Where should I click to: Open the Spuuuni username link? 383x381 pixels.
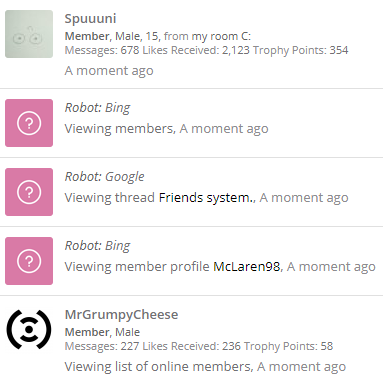coord(90,19)
